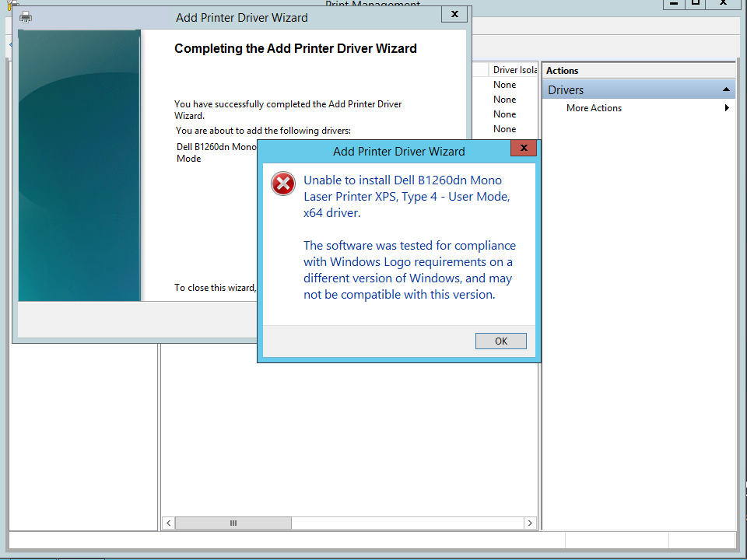Open the More Actions menu entry
The height and width of the screenshot is (560, 747).
coord(594,107)
